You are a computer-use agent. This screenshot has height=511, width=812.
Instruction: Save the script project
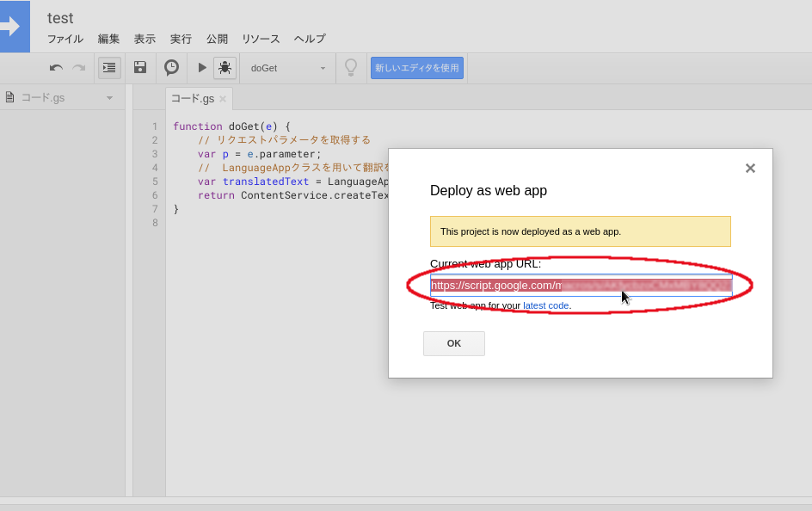139,67
